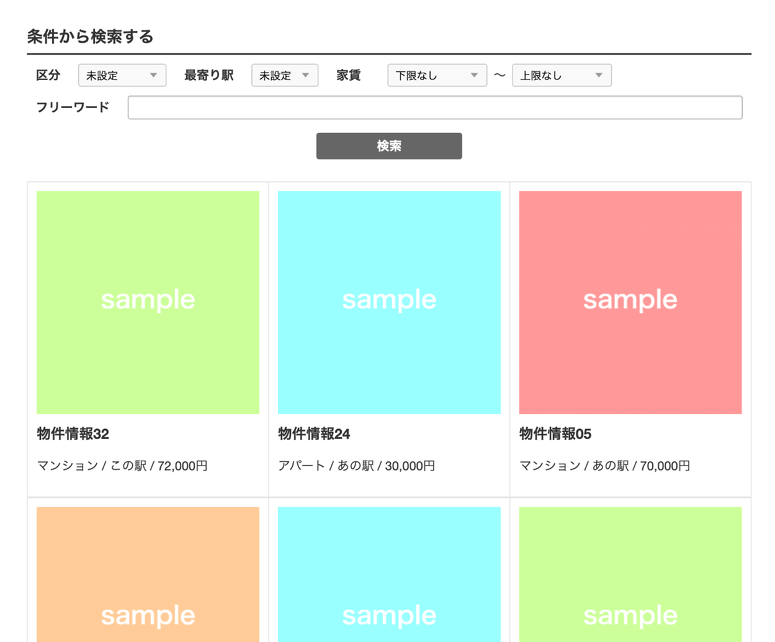
Task: Click the マンション / あの駅 / 70,000円 details text
Action: point(604,466)
